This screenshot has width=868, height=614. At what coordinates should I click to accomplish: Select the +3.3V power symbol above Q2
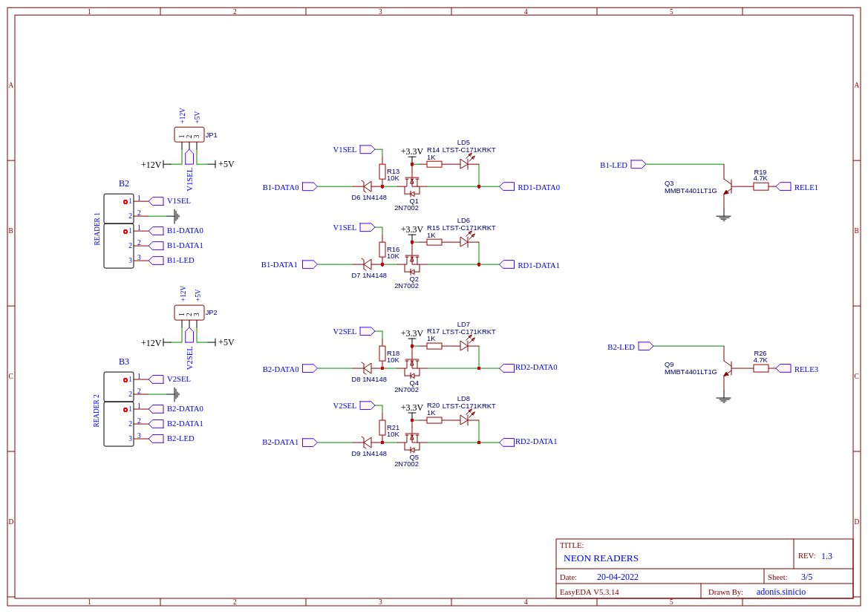[x=412, y=229]
